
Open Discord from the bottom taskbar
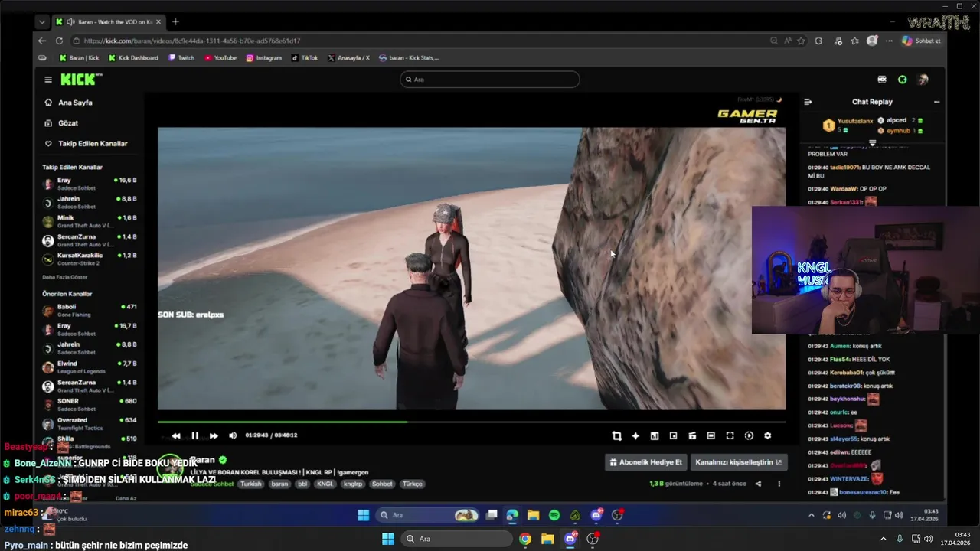[x=570, y=539]
